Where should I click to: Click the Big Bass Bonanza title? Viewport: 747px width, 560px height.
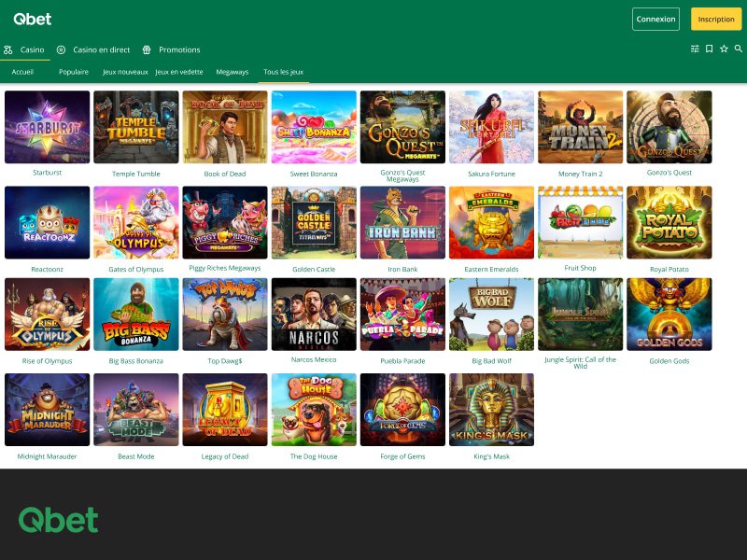136,361
